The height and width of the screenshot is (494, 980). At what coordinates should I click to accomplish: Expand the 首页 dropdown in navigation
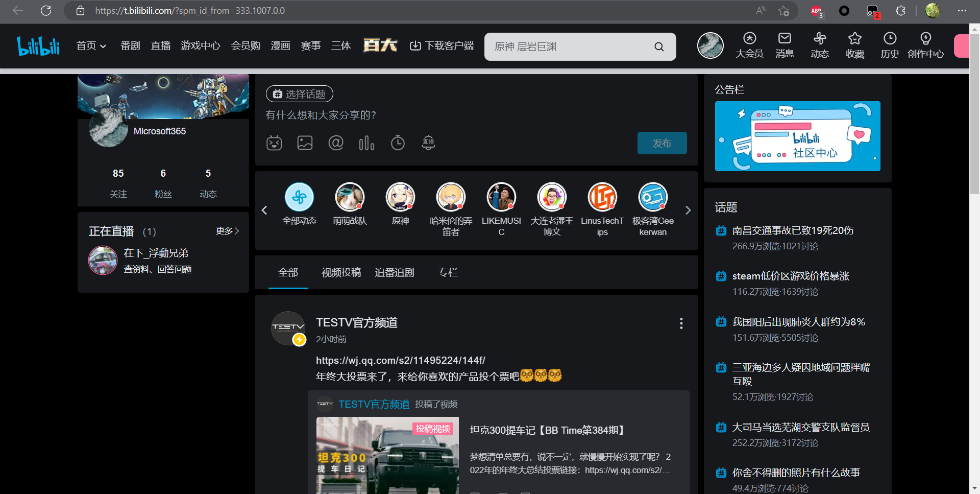(x=91, y=45)
